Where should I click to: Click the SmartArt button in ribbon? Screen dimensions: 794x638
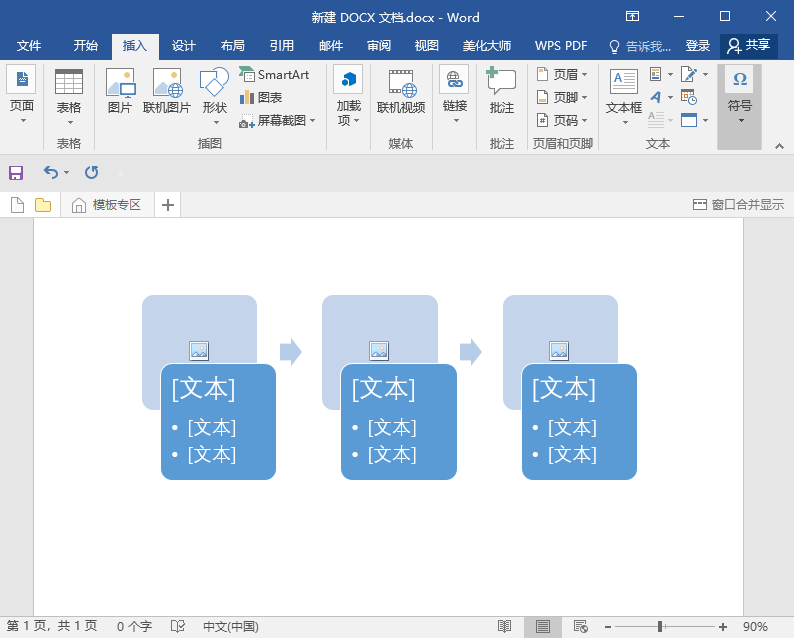tap(274, 74)
